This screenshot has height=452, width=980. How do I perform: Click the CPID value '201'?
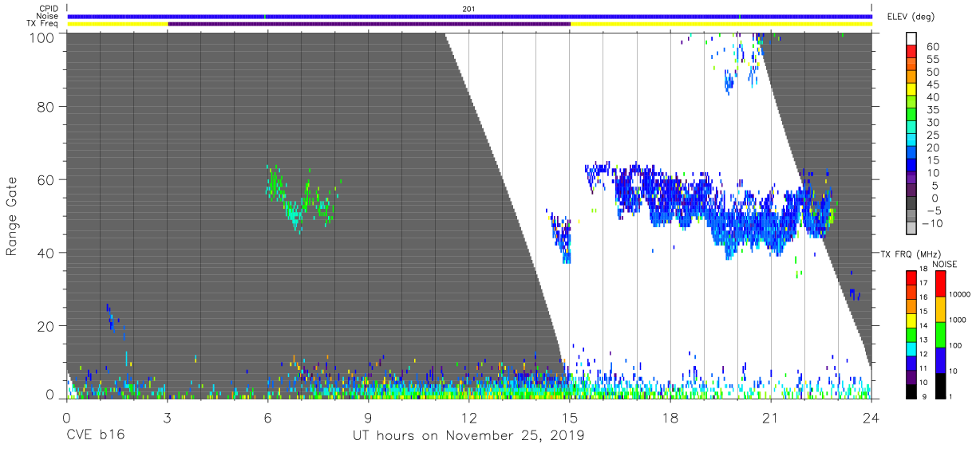click(469, 9)
